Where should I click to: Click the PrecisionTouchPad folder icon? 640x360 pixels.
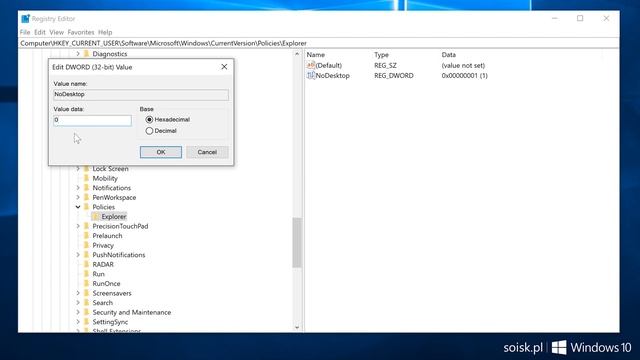coord(87,226)
